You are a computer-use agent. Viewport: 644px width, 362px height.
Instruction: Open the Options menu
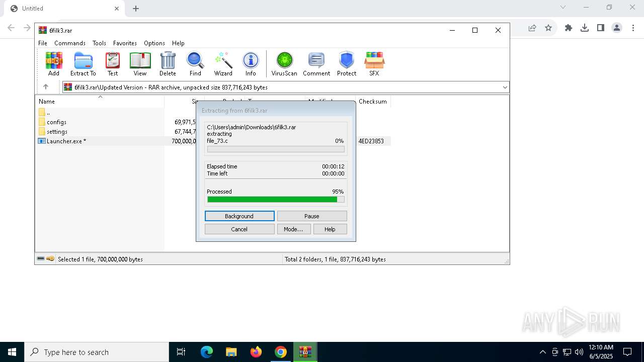154,43
